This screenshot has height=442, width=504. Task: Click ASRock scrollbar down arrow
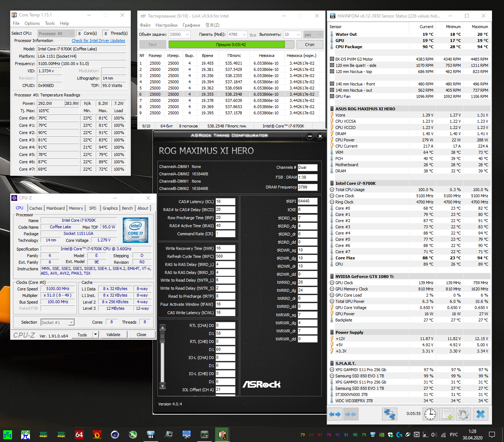tap(163, 386)
